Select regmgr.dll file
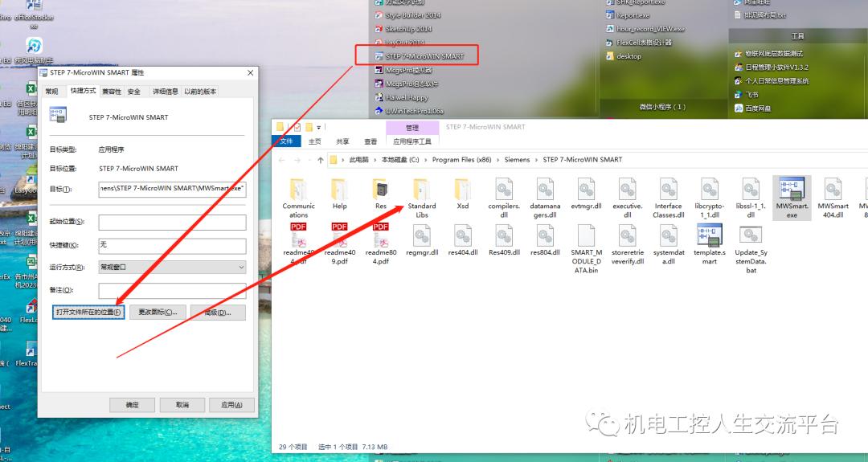The width and height of the screenshot is (868, 462). (422, 240)
